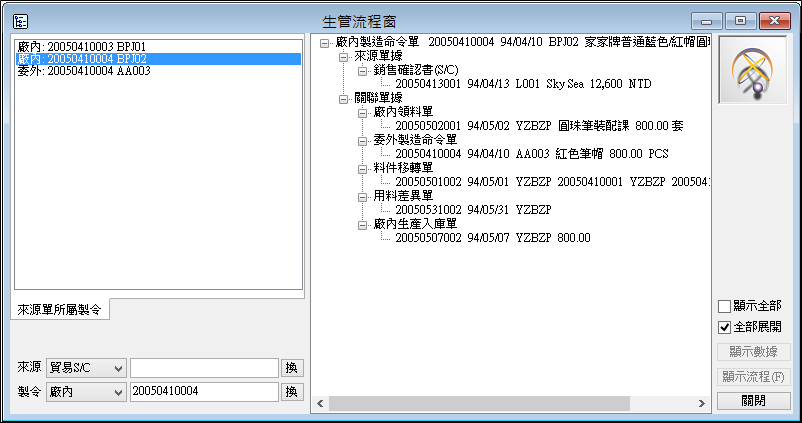
Task: Uncheck the 全部展開 checkbox
Action: pyautogui.click(x=725, y=327)
